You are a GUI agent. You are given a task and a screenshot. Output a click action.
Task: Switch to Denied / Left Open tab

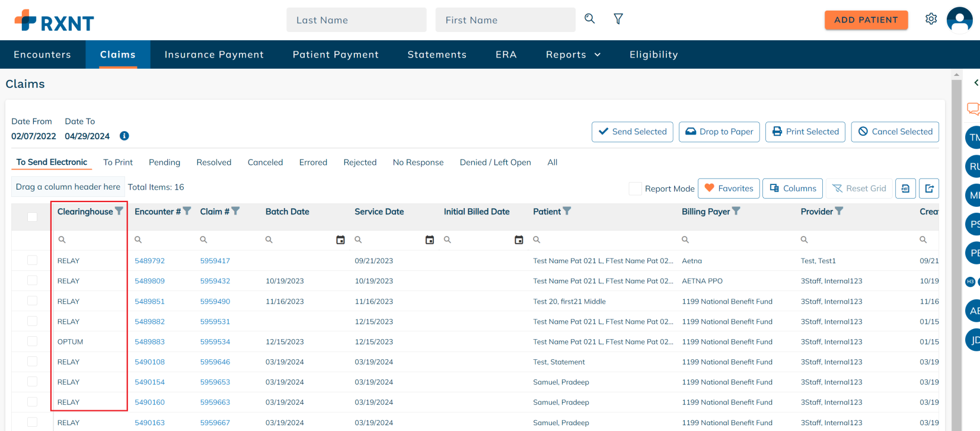tap(496, 162)
